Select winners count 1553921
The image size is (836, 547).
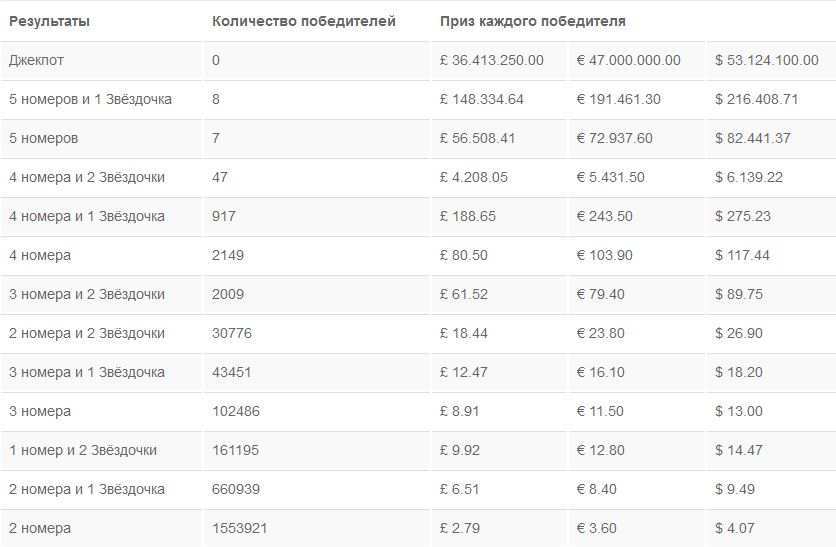point(239,528)
